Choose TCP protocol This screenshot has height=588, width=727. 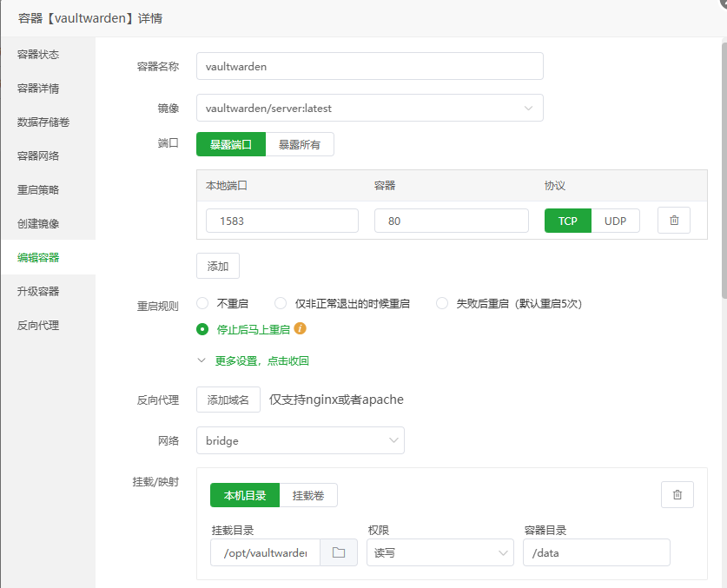[x=567, y=221]
